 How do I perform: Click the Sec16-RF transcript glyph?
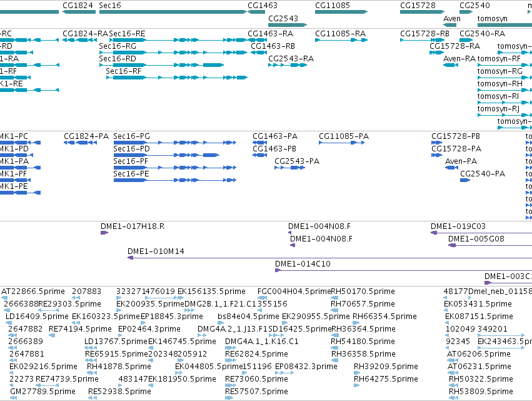coord(177,78)
